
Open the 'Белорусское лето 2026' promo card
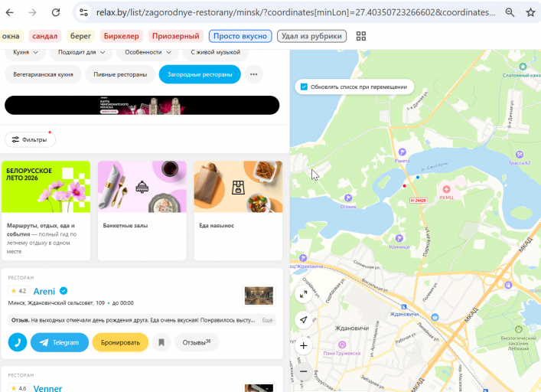(46, 211)
